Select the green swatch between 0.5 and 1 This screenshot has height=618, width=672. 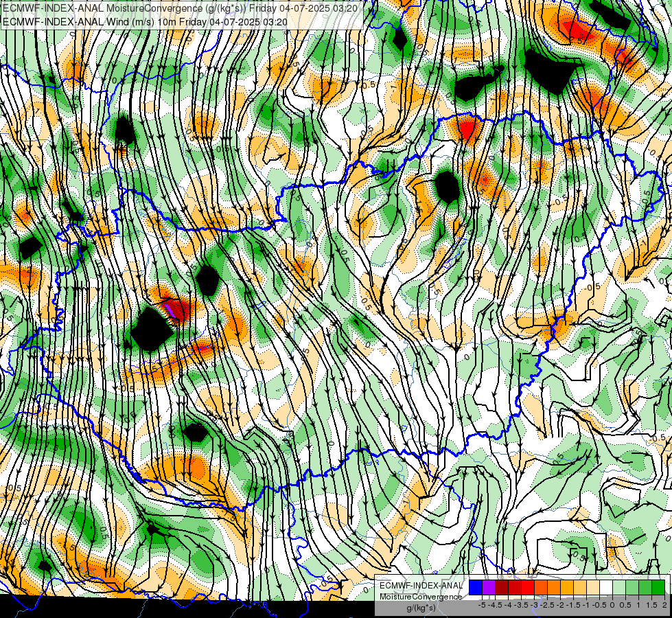(x=632, y=588)
